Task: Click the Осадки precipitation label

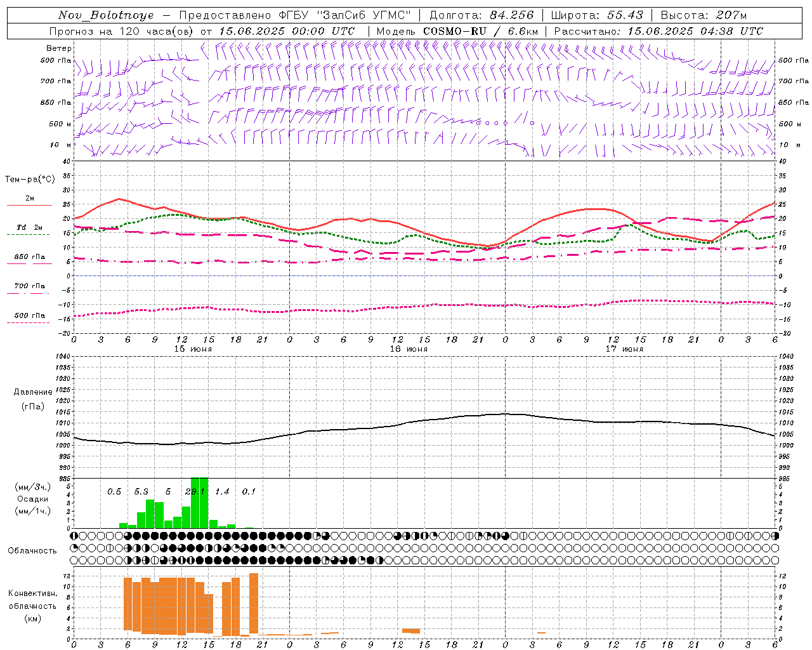Action: [x=32, y=499]
